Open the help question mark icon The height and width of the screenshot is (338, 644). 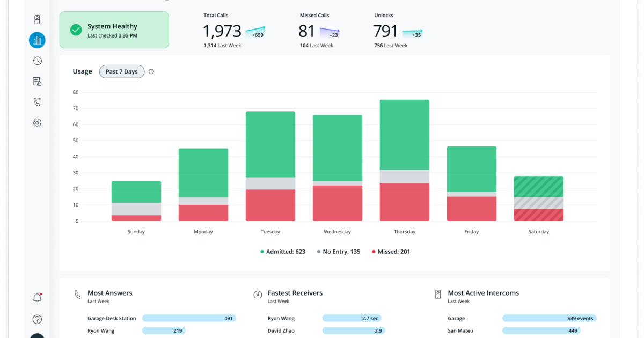[x=37, y=319]
